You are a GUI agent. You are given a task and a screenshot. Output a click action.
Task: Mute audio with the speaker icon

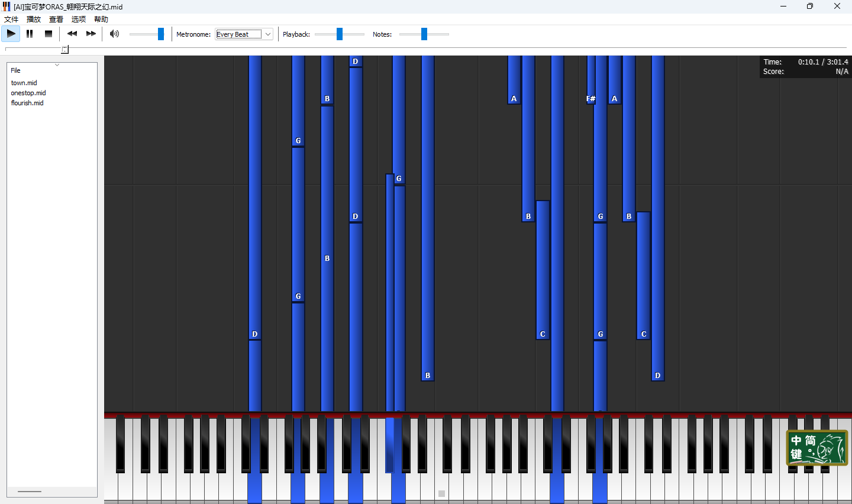pyautogui.click(x=115, y=34)
